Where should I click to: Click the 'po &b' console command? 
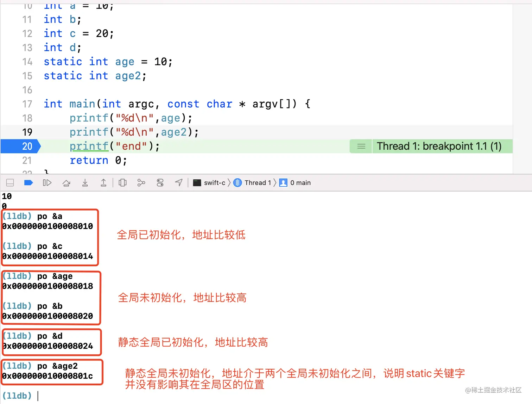(x=50, y=306)
